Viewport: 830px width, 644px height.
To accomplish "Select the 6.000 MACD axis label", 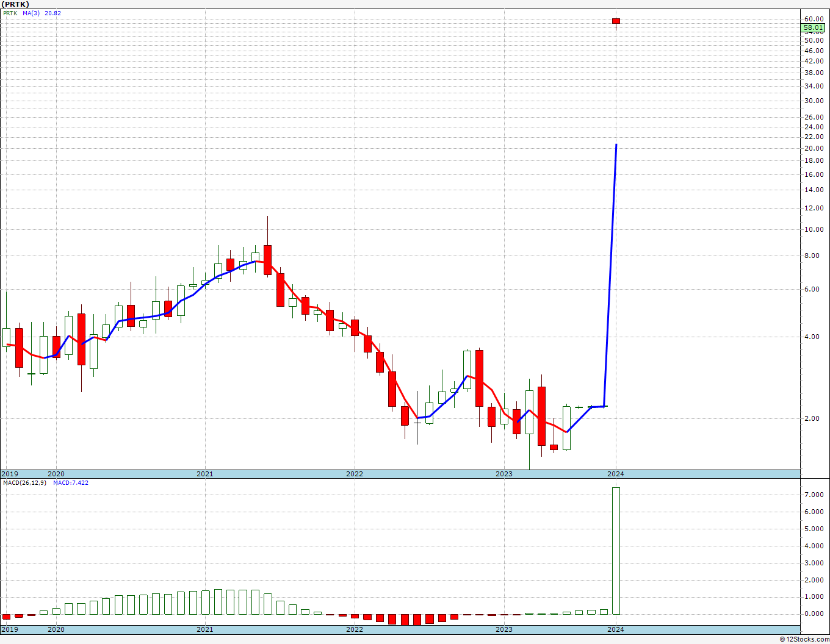I will click(814, 512).
